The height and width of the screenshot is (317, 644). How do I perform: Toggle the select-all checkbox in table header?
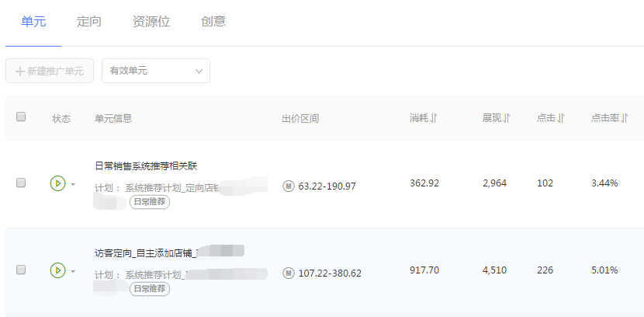(21, 117)
